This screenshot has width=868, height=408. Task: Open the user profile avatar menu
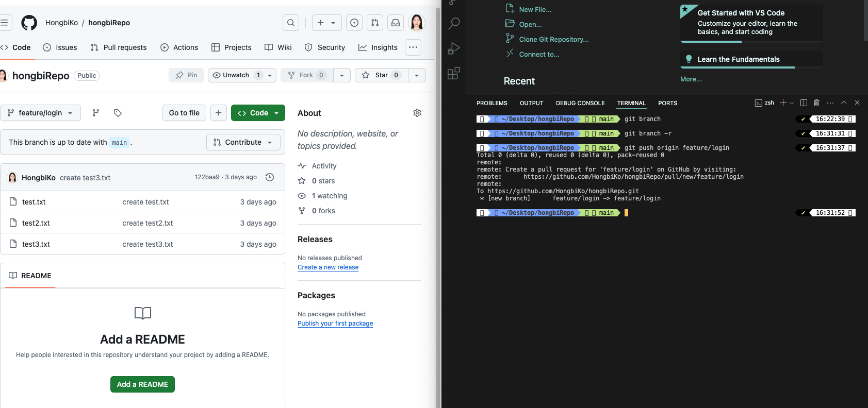416,23
